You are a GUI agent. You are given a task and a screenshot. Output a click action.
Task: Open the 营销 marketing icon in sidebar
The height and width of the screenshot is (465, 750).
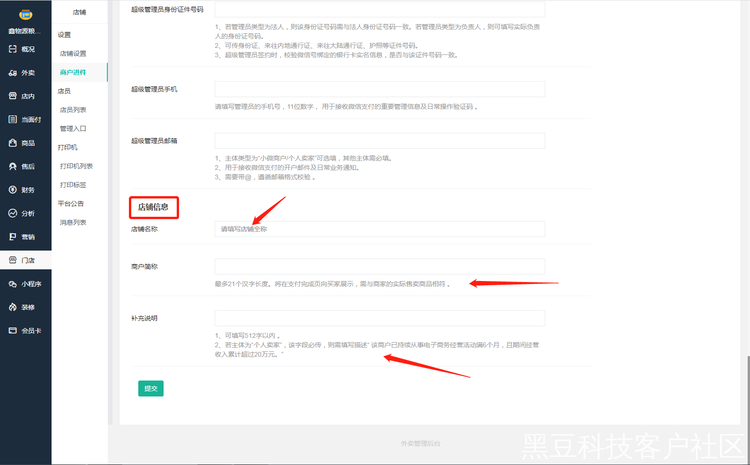(13, 236)
